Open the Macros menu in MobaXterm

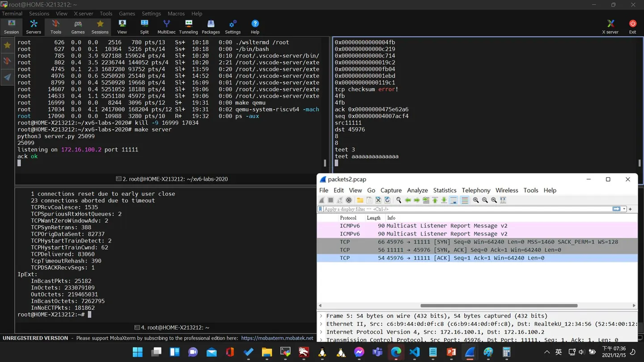click(x=176, y=14)
